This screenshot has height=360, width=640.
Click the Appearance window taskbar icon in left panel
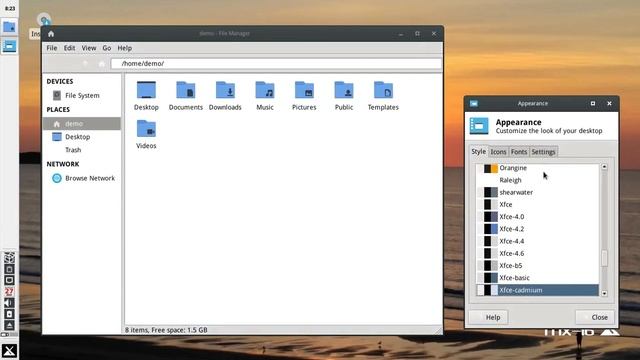[x=9, y=46]
